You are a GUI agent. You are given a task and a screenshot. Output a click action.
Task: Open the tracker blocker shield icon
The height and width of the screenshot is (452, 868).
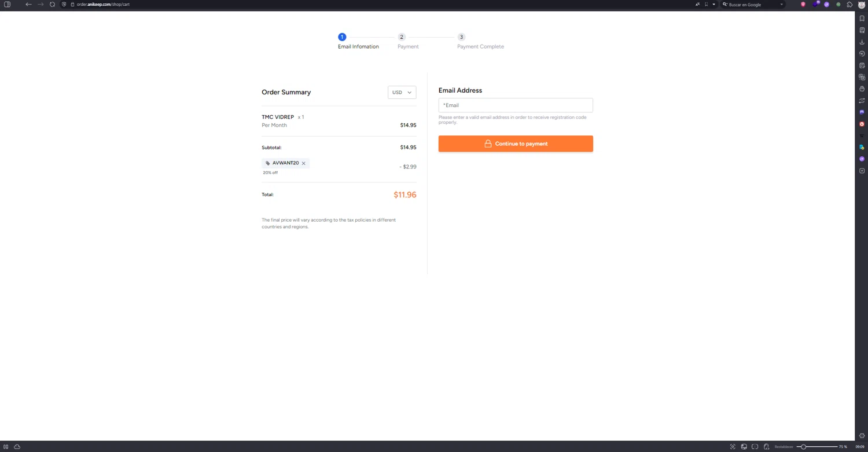click(64, 4)
